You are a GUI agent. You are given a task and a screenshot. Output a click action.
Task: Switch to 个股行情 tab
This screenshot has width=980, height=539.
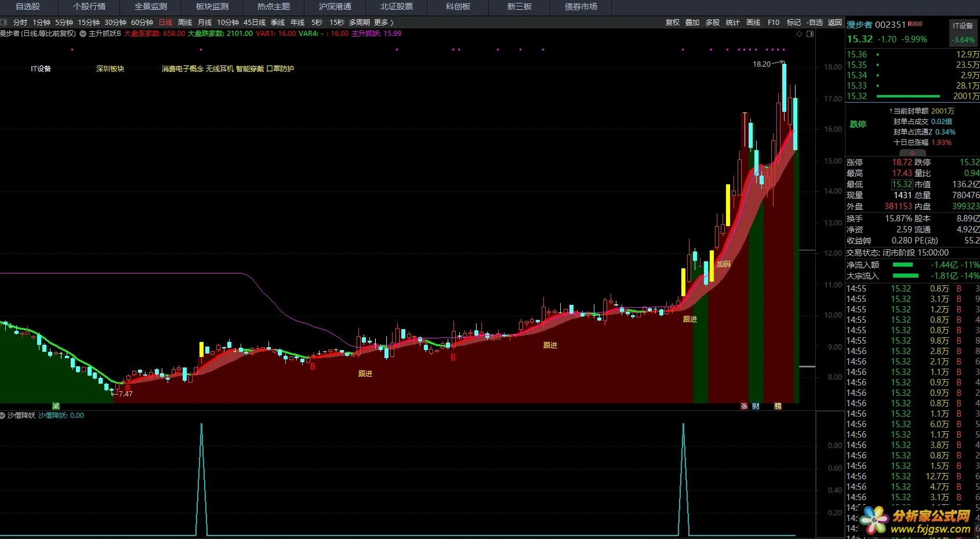(89, 7)
